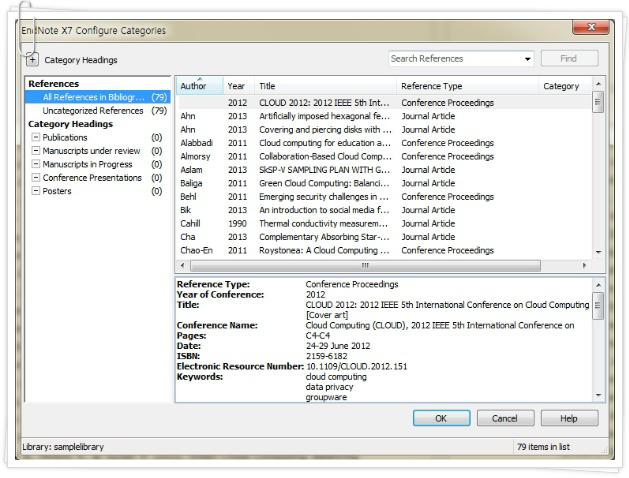Select Baliga Green Cloud Computing reference
Image resolution: width=629 pixels, height=478 pixels.
tap(384, 183)
